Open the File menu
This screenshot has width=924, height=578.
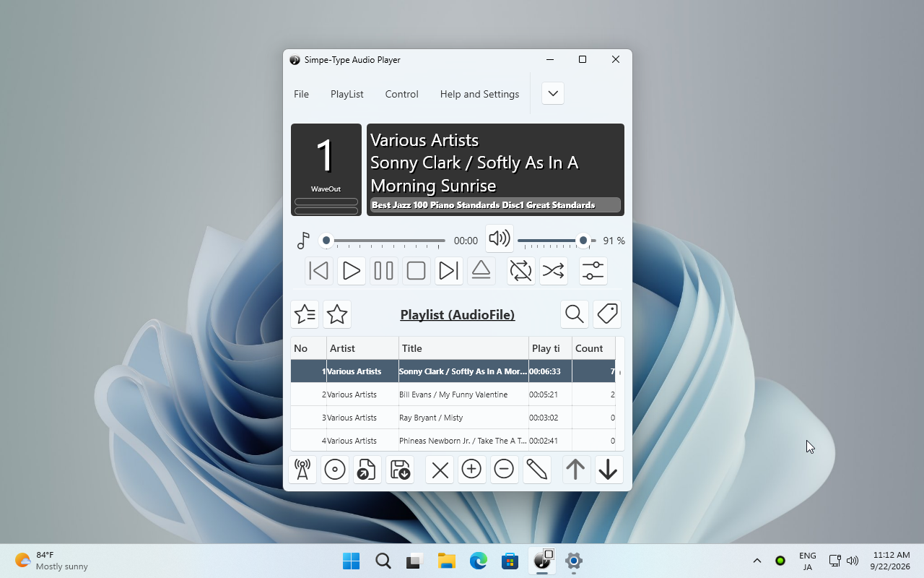tap(302, 94)
